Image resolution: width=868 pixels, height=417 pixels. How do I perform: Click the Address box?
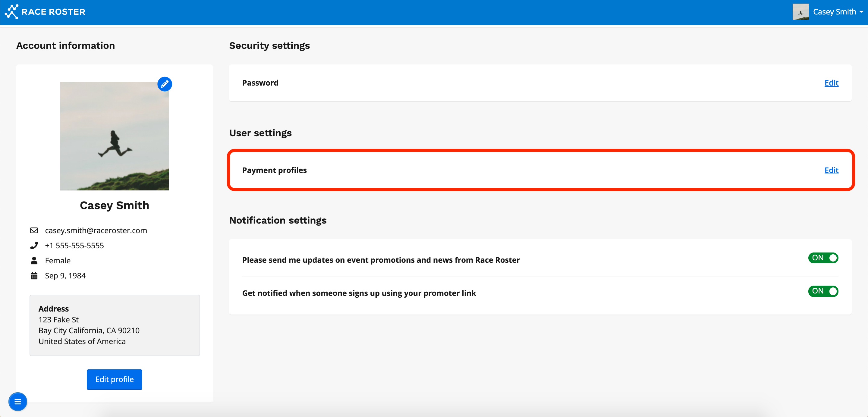click(x=115, y=325)
